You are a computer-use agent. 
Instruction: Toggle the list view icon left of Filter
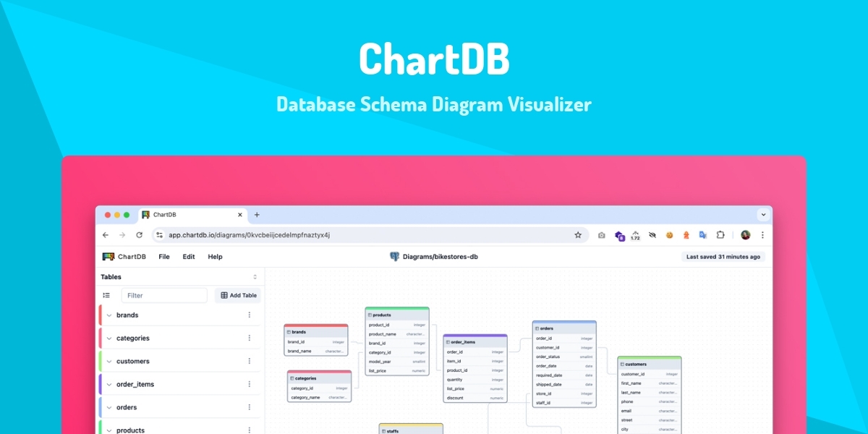[x=106, y=295]
